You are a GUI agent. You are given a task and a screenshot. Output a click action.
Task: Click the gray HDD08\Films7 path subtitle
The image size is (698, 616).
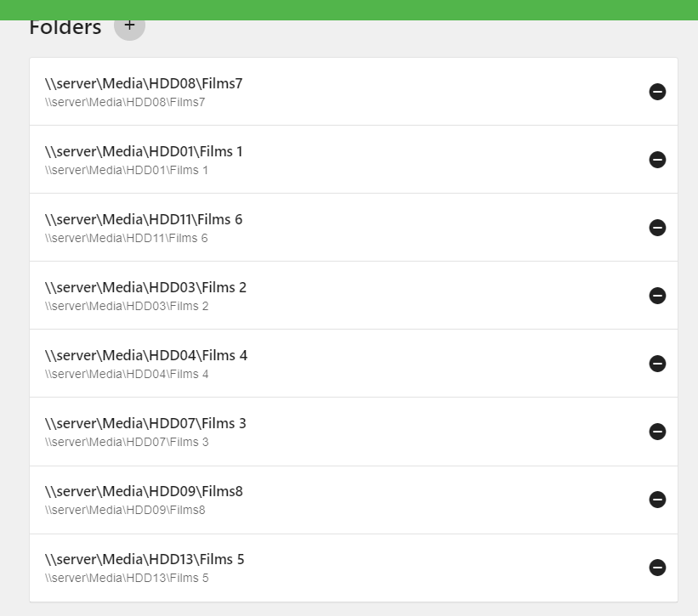point(125,102)
